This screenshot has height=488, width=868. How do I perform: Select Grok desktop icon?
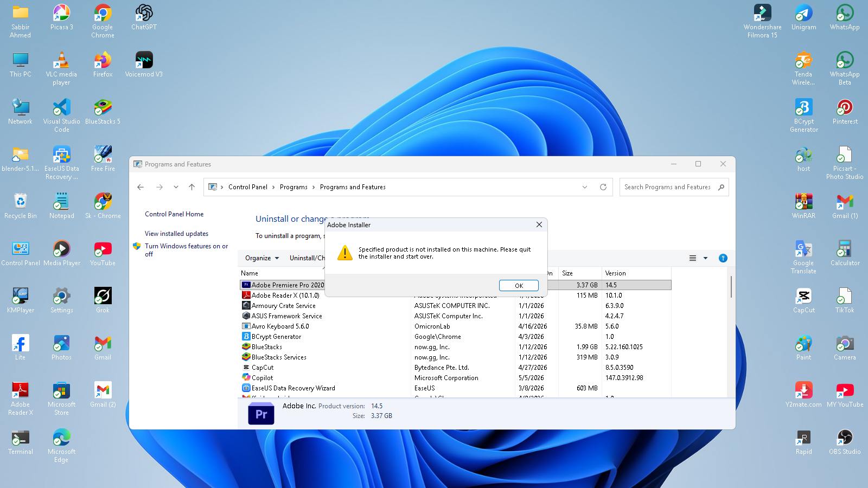pyautogui.click(x=103, y=300)
